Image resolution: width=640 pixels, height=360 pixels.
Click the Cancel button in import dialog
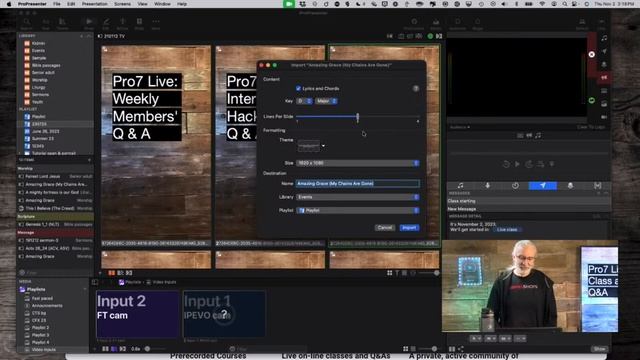tap(384, 227)
